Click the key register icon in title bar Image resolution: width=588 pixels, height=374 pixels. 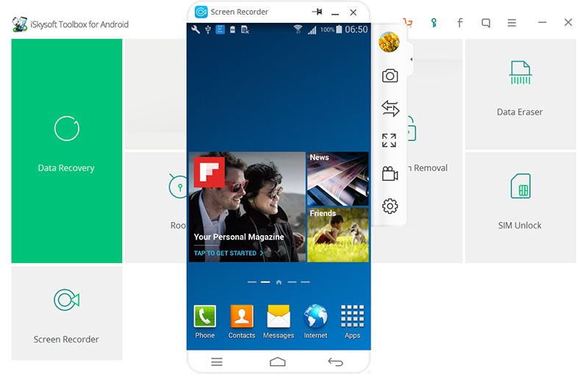(434, 23)
